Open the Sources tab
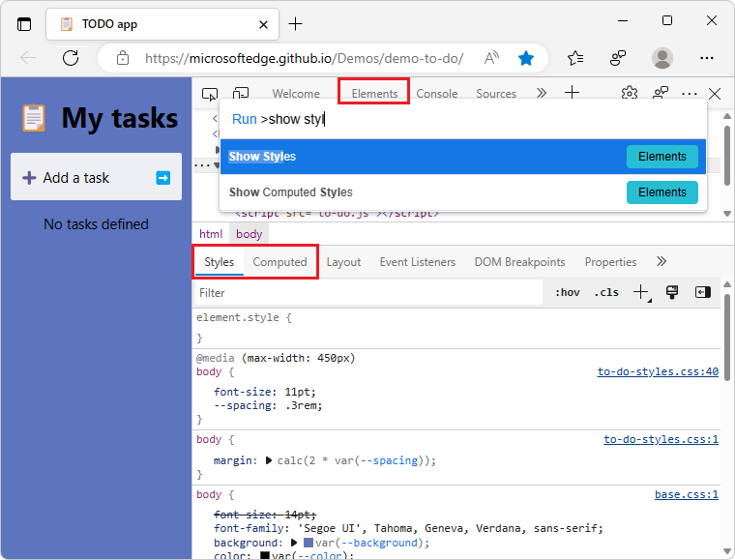735x560 pixels. coord(496,94)
